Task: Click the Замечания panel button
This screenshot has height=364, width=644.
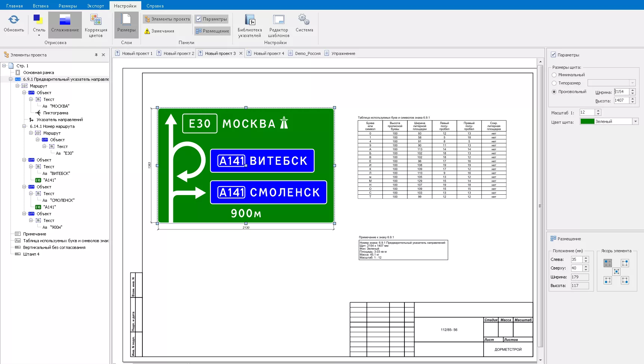Action: pyautogui.click(x=159, y=31)
